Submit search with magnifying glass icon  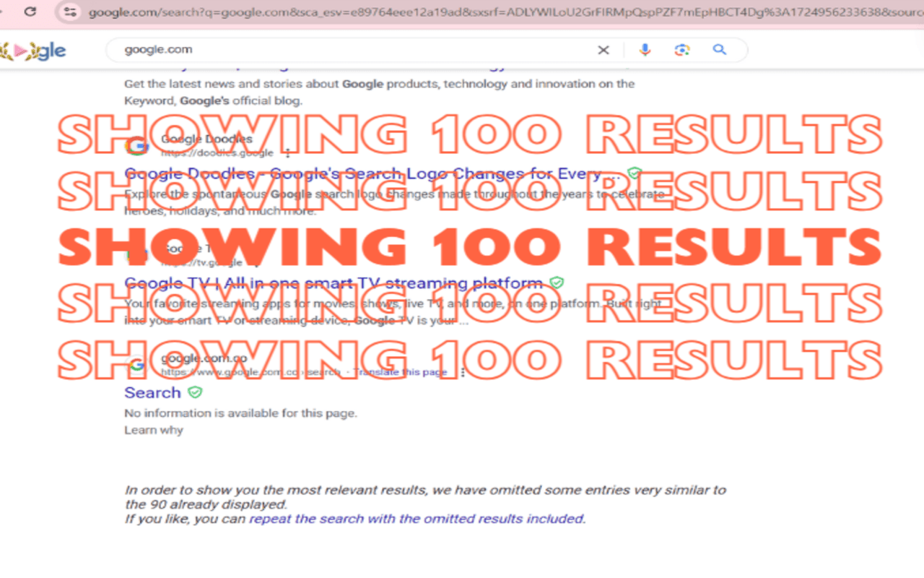click(719, 50)
